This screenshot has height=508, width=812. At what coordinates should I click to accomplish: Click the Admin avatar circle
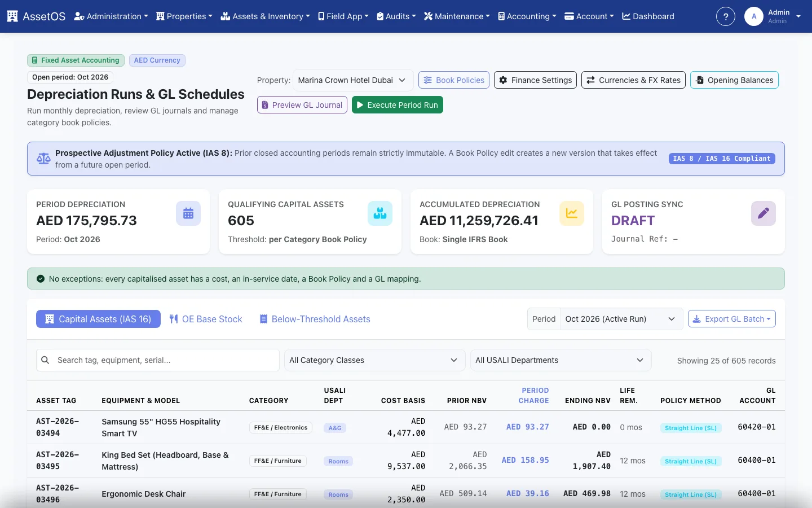click(x=754, y=16)
